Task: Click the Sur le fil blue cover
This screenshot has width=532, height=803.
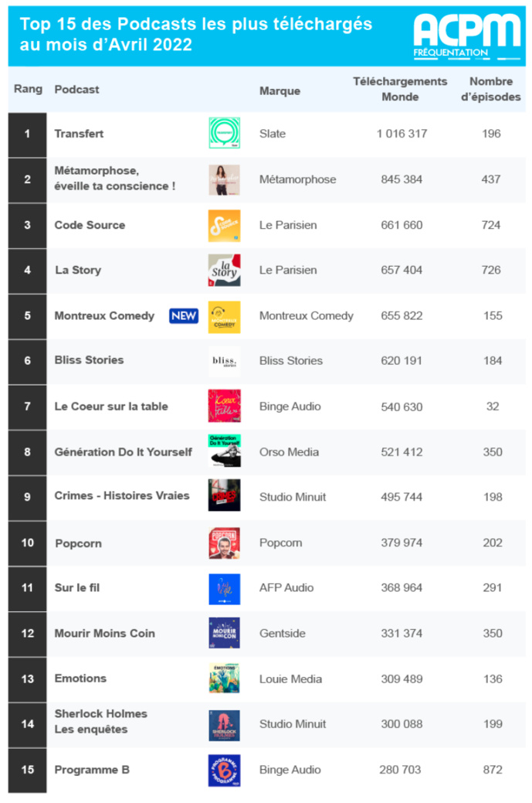Action: pyautogui.click(x=224, y=588)
